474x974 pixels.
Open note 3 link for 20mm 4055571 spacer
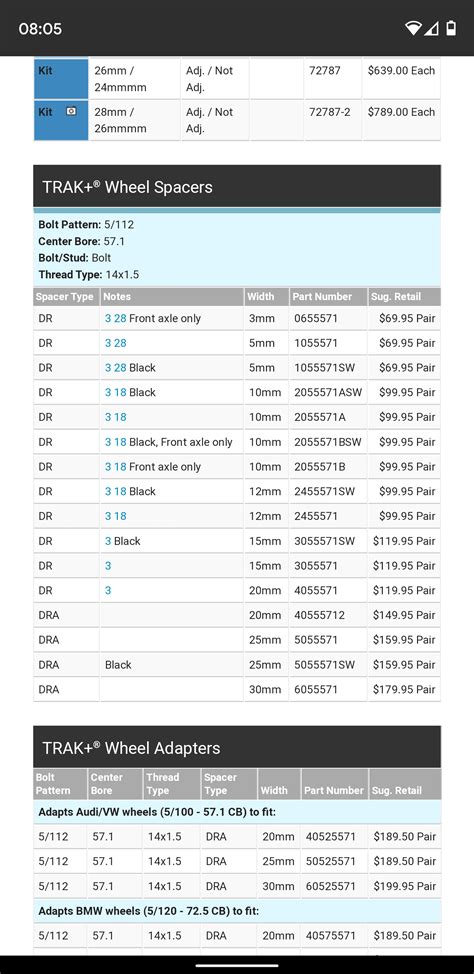[108, 591]
